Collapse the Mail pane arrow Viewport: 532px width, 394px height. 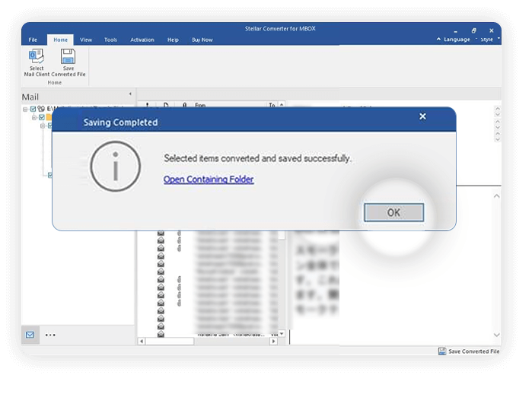[130, 94]
